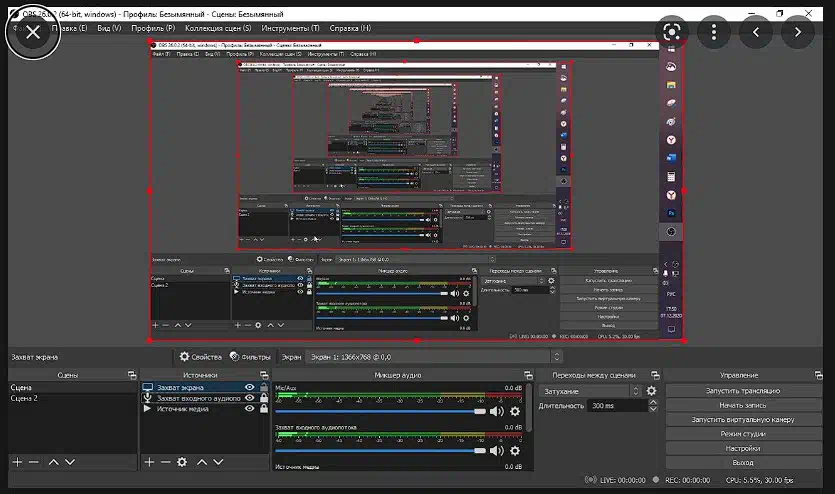This screenshot has width=835, height=494.
Task: Click the Photoshop icon in captured taskbar
Action: 671,213
